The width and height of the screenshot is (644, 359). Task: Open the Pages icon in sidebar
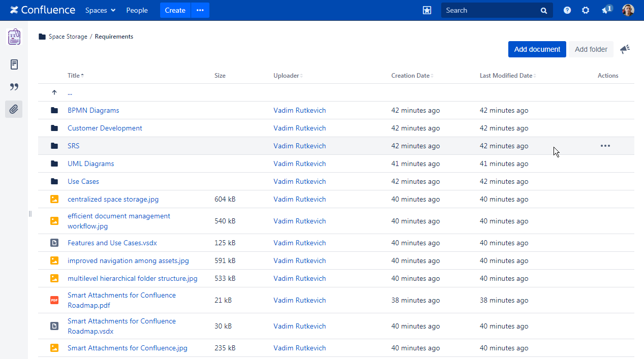pyautogui.click(x=14, y=64)
